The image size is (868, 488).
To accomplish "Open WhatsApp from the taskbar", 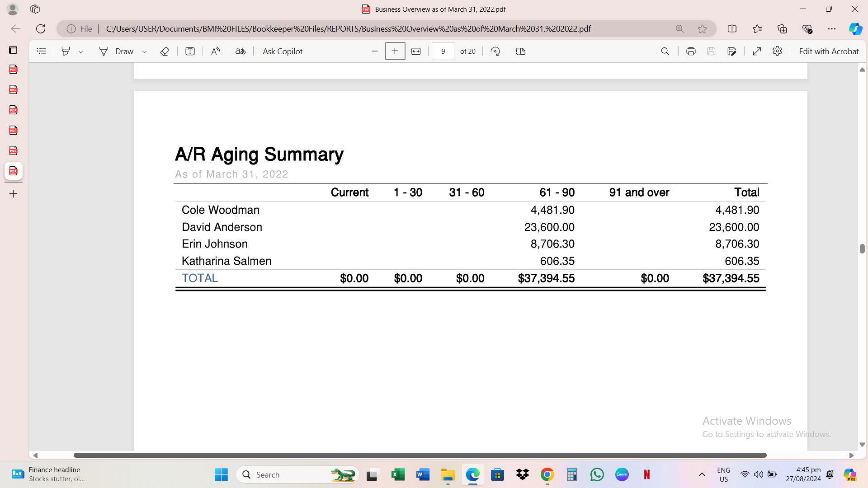I will coord(597,475).
